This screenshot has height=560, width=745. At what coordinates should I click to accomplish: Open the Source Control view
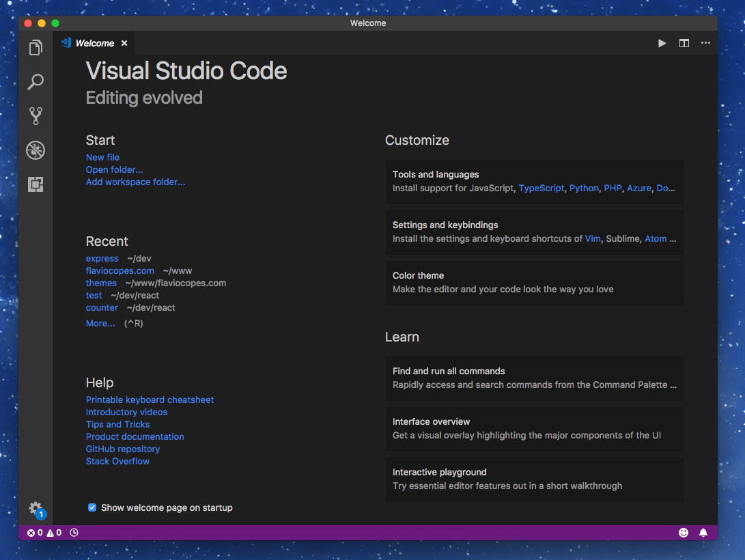tap(36, 116)
